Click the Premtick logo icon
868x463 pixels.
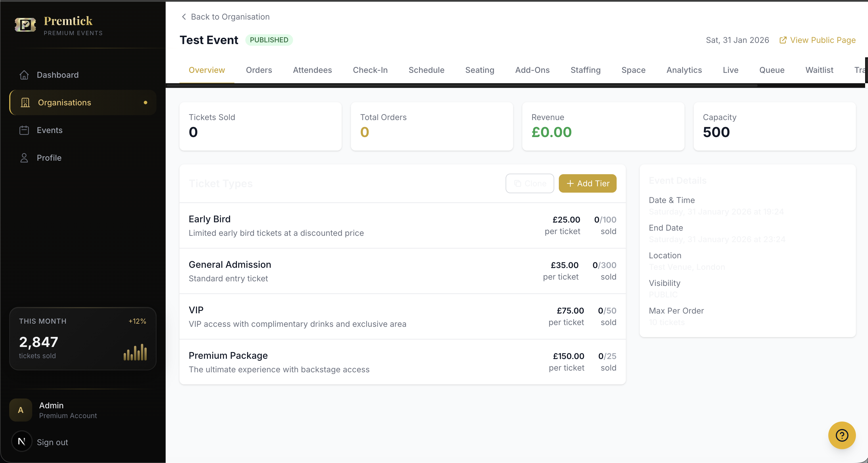pyautogui.click(x=25, y=25)
